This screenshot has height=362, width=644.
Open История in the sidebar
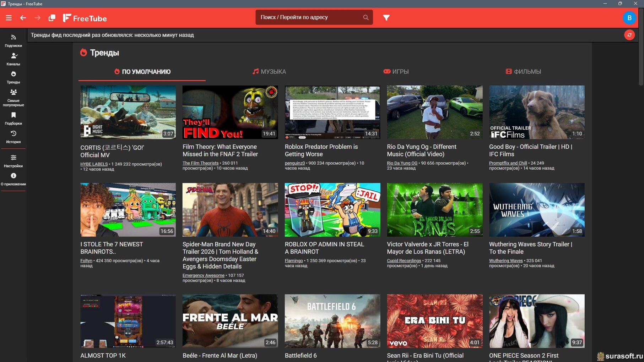pyautogui.click(x=13, y=137)
